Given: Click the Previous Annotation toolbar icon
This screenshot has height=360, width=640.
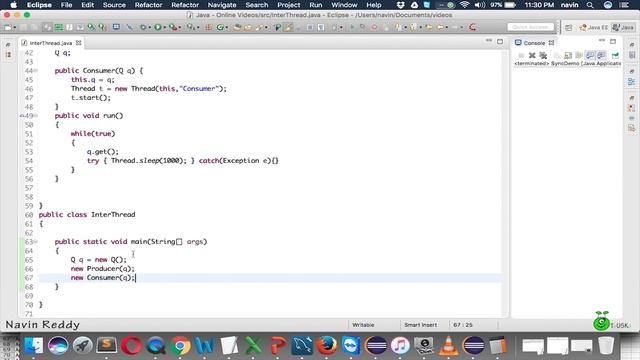Looking at the screenshot, I should click(x=413, y=27).
